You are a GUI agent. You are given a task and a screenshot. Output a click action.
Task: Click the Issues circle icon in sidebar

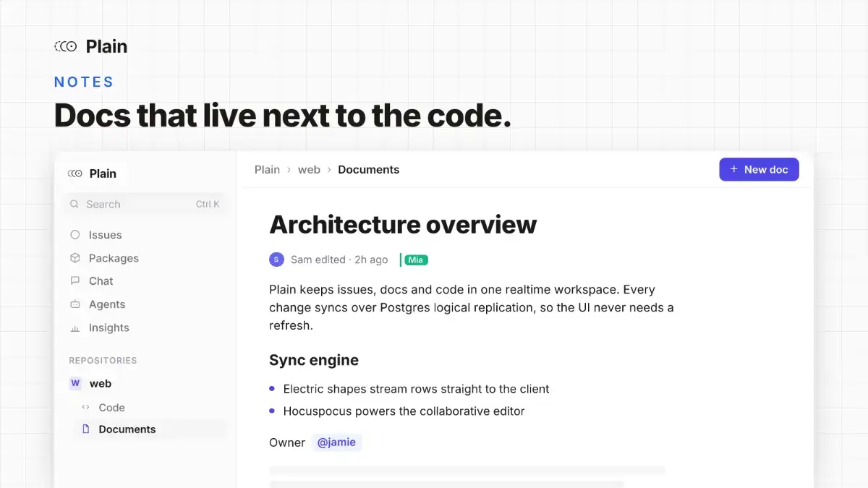tap(75, 235)
